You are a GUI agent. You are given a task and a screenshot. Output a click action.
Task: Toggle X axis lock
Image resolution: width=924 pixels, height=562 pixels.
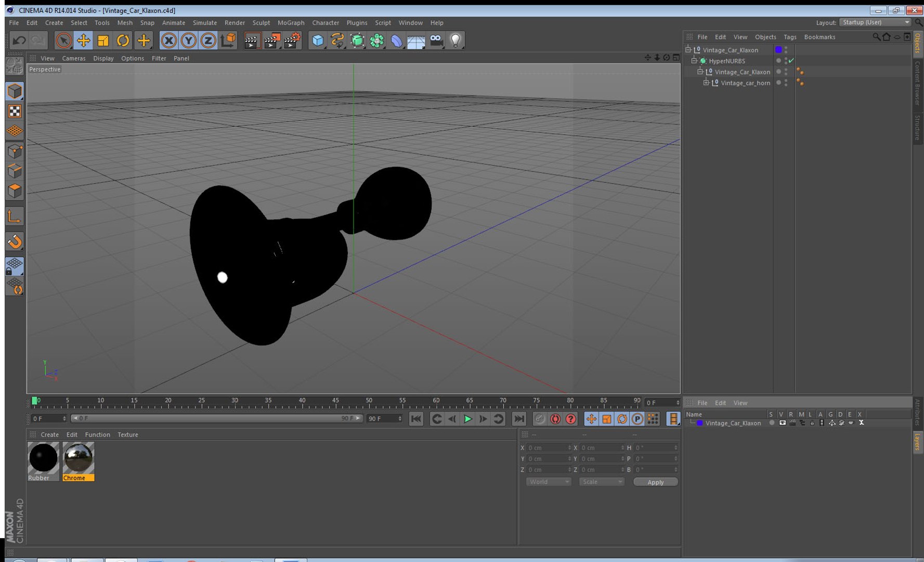(x=168, y=40)
